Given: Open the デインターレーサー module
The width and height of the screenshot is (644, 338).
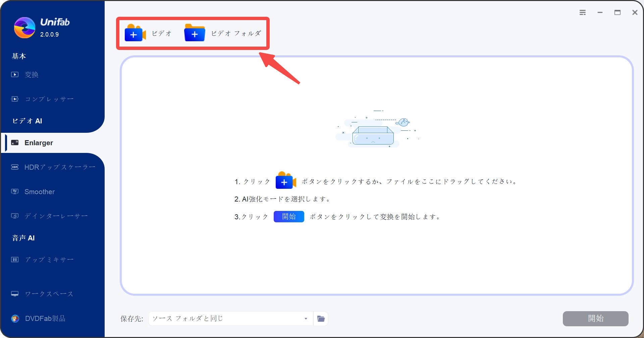Looking at the screenshot, I should (x=56, y=216).
